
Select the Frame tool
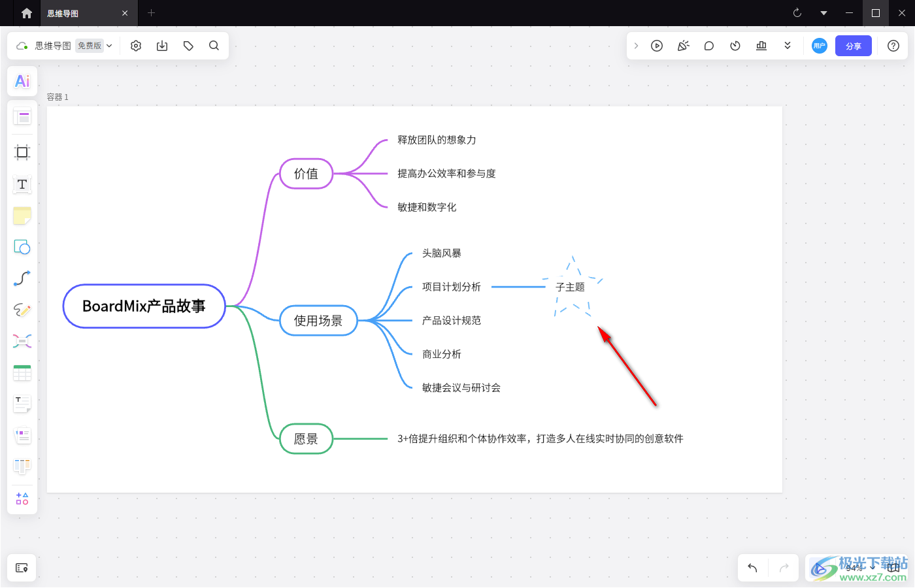(22, 152)
